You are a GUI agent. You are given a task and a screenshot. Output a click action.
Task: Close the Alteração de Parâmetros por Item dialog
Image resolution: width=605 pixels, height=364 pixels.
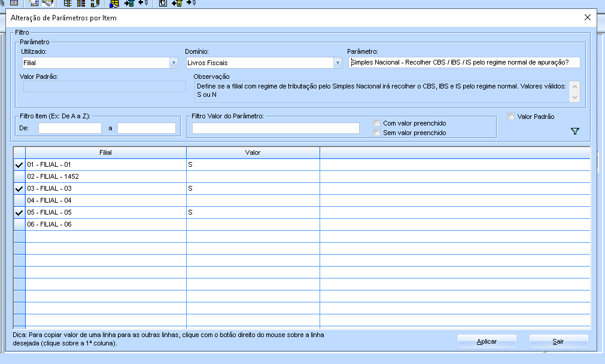pyautogui.click(x=587, y=17)
